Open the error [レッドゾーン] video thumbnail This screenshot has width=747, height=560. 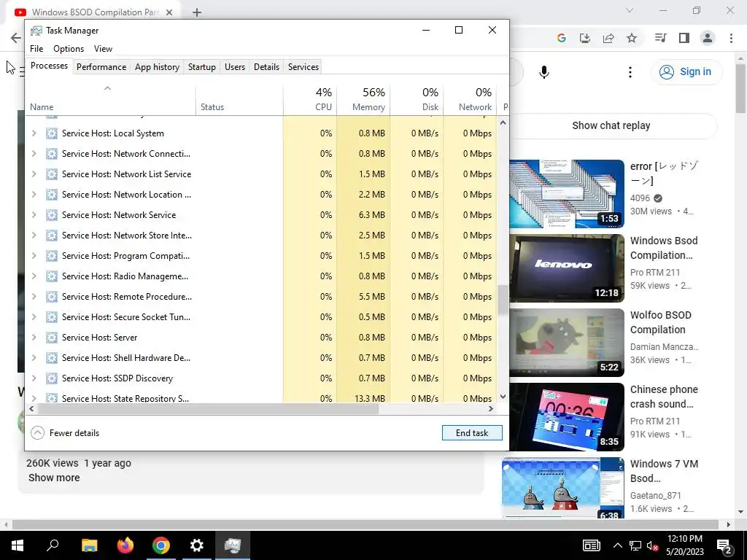click(x=567, y=194)
